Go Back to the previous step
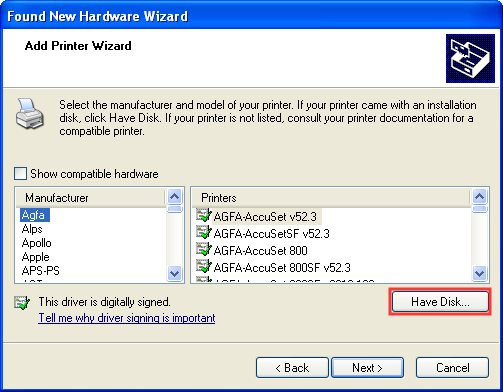 coord(292,368)
